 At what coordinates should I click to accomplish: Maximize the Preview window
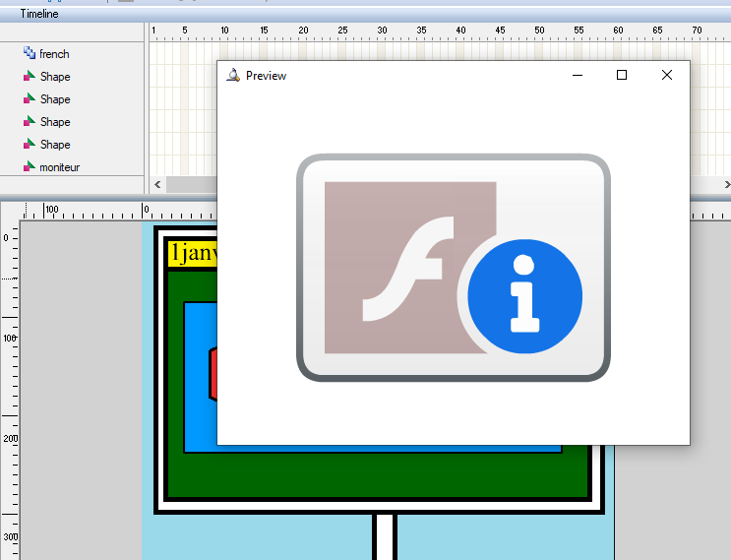[622, 75]
